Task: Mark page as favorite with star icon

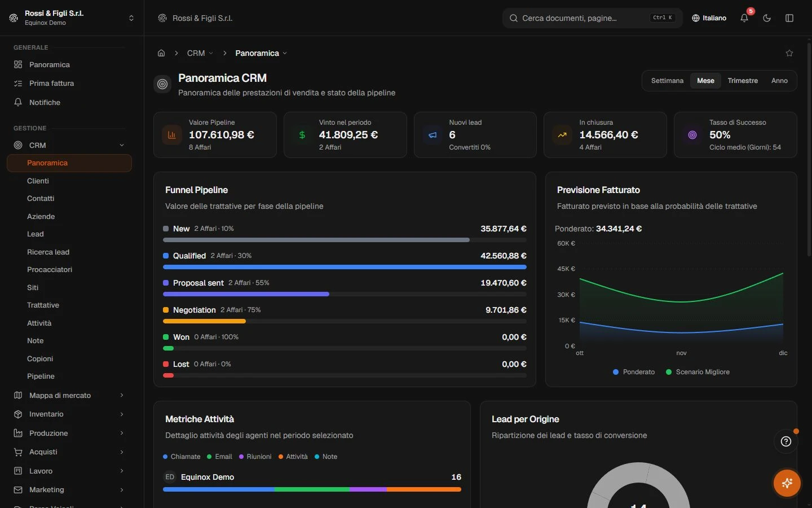Action: [x=789, y=53]
